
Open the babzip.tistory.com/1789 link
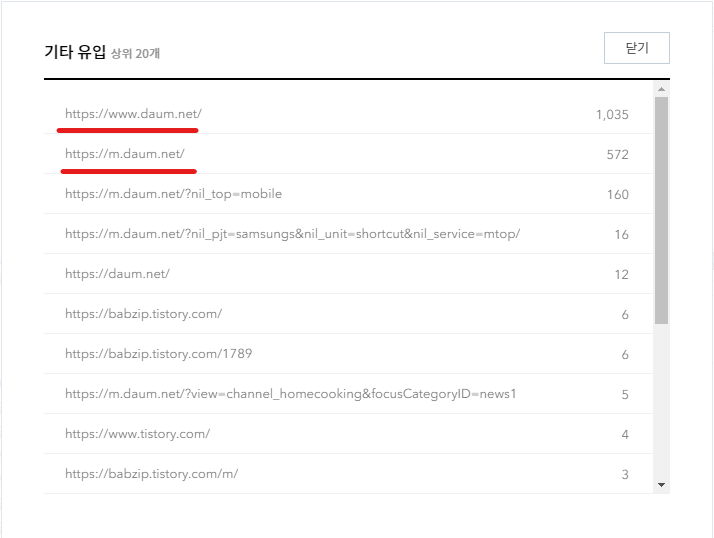pyautogui.click(x=158, y=354)
